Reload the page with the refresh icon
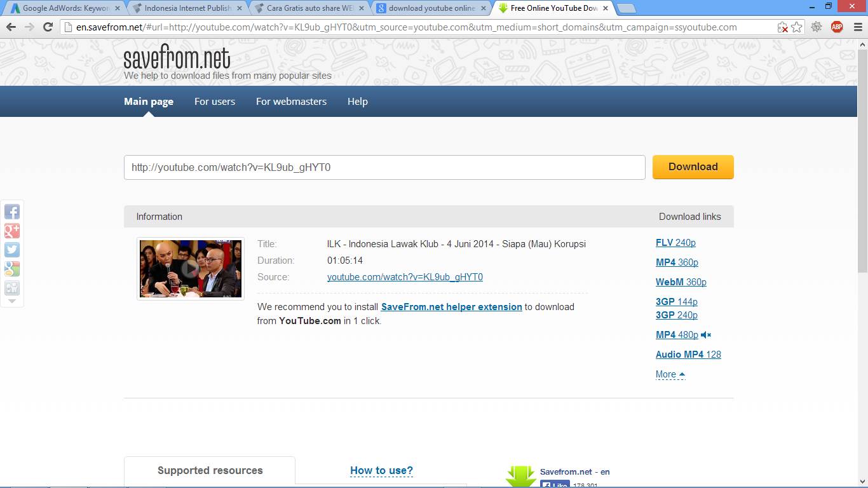Viewport: 868px width, 488px height. pyautogui.click(x=48, y=27)
